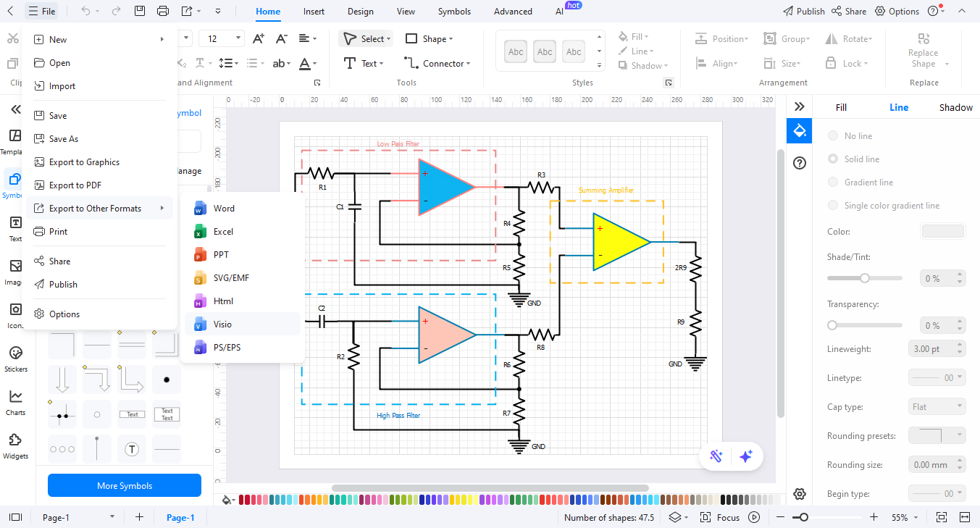This screenshot has height=528, width=980.
Task: Click the Undo arrow icon
Action: pyautogui.click(x=86, y=11)
